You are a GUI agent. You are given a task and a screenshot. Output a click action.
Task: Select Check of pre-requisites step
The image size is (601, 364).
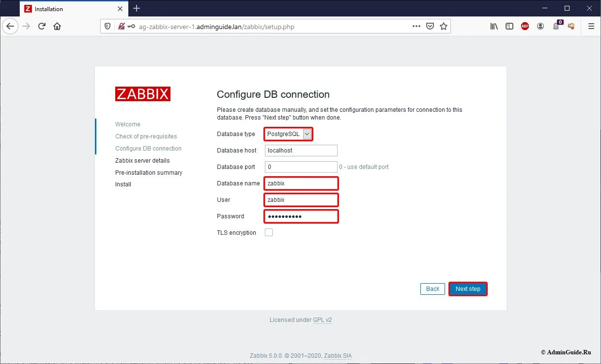[x=146, y=136]
